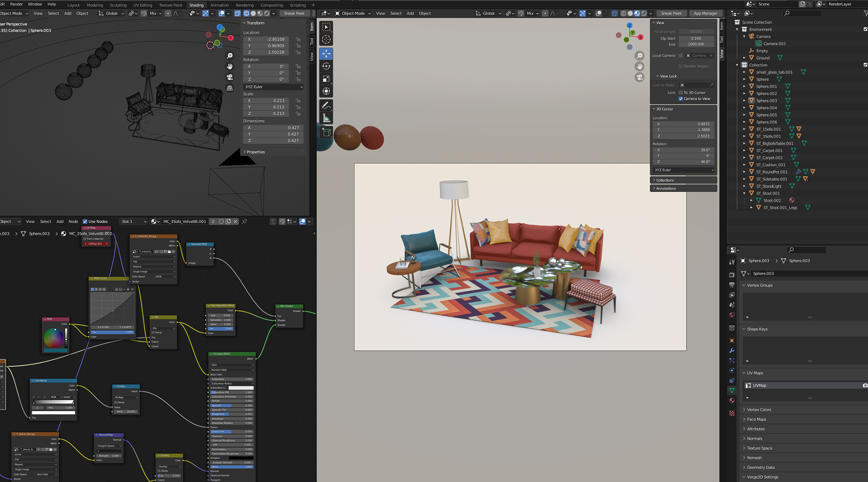Toggle Use Nodes checkbox in shader editor
The width and height of the screenshot is (868, 482).
[85, 222]
